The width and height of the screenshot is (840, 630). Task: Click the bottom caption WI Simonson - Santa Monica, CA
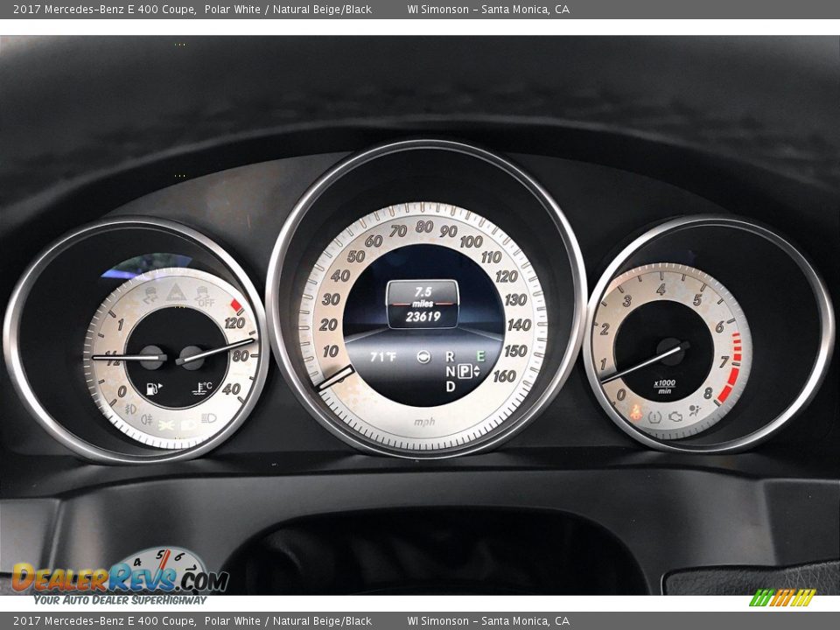pos(488,621)
